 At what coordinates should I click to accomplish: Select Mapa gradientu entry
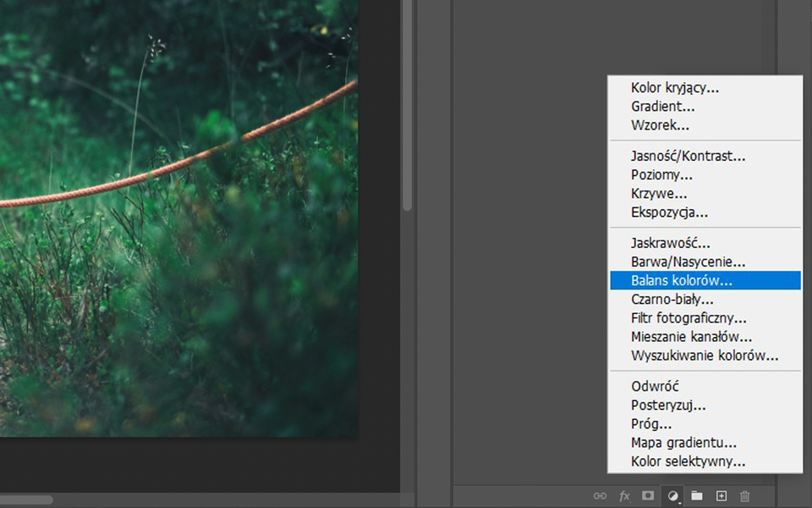pos(683,443)
